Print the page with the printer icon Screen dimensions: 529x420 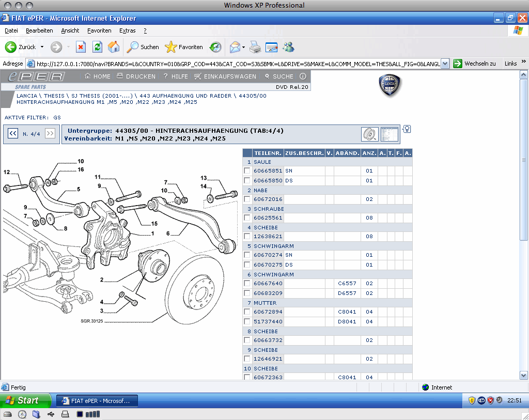click(x=255, y=47)
